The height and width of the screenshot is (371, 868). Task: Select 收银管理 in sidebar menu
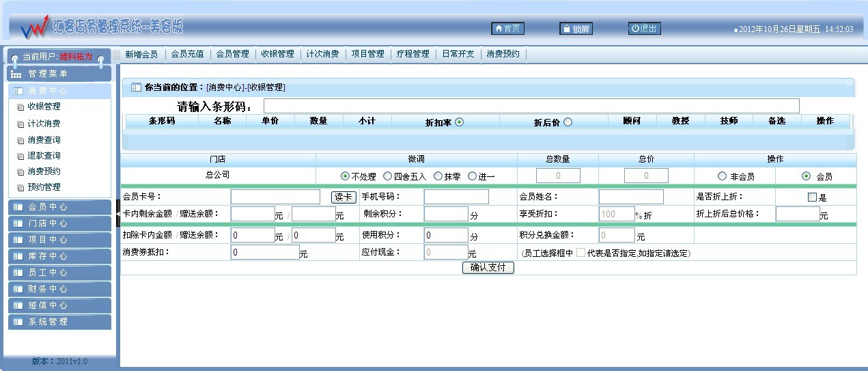44,107
